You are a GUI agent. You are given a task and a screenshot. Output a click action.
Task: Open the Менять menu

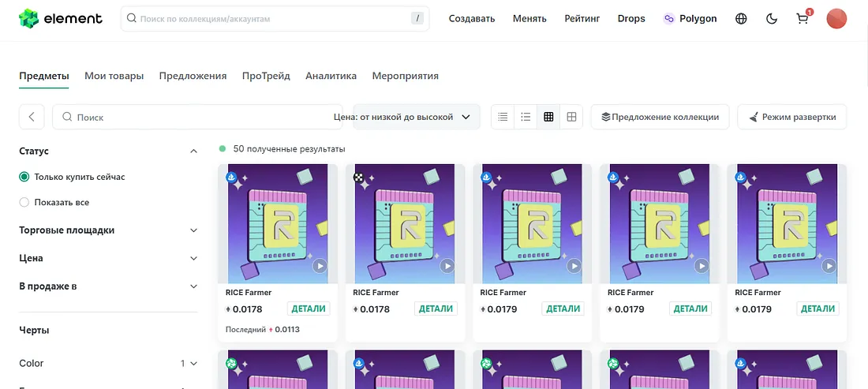[529, 19]
